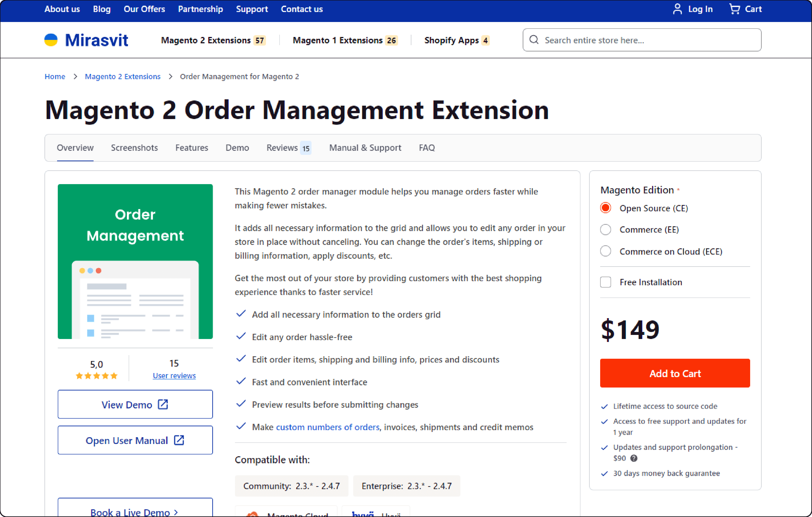Select the Commerce on Cloud (ECE) edition
Viewport: 812px width, 517px height.
[605, 251]
